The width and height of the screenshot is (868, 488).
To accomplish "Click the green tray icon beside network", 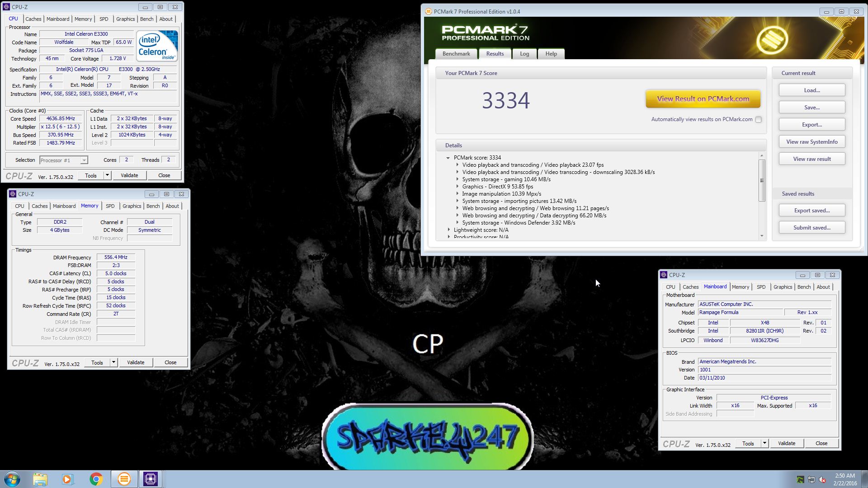I will 800,480.
